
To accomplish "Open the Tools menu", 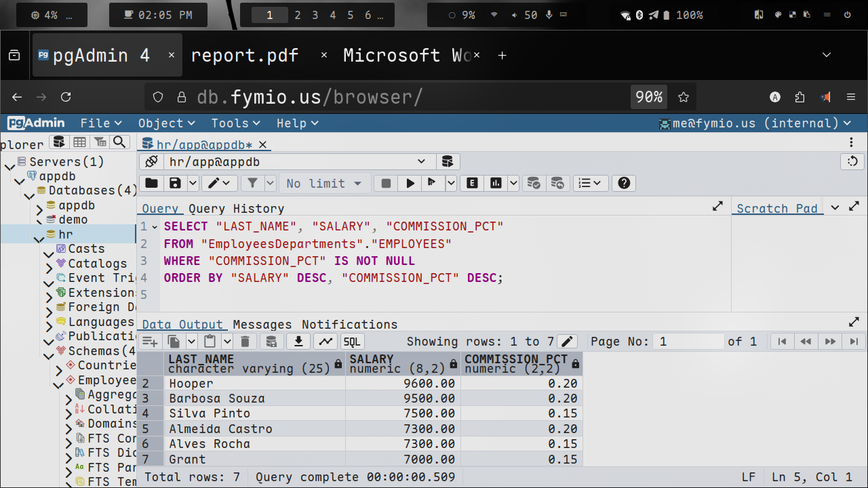I will pos(235,123).
